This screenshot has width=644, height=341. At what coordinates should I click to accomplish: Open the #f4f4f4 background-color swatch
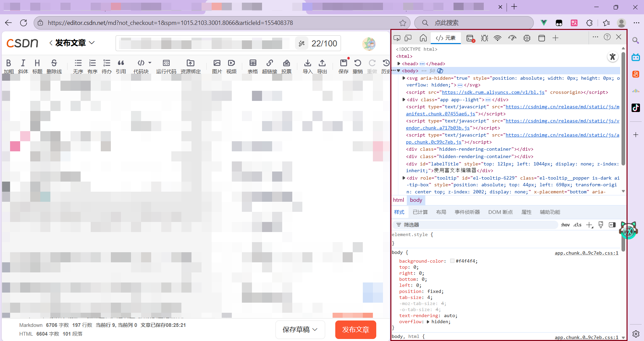click(452, 261)
